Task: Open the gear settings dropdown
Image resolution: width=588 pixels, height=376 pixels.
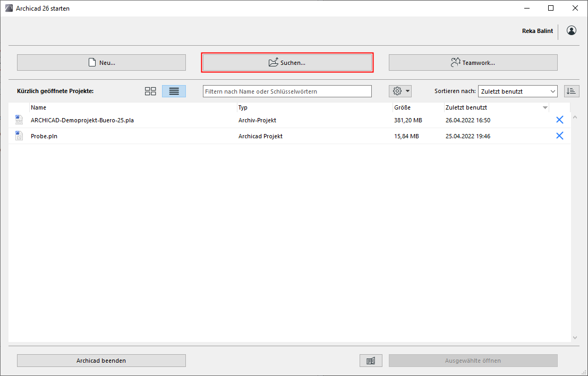Action: tap(400, 91)
